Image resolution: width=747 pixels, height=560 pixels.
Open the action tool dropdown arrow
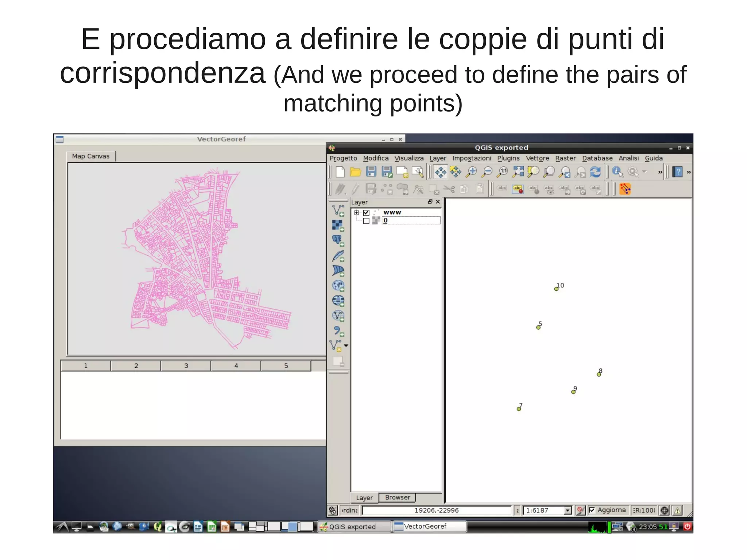pyautogui.click(x=644, y=171)
